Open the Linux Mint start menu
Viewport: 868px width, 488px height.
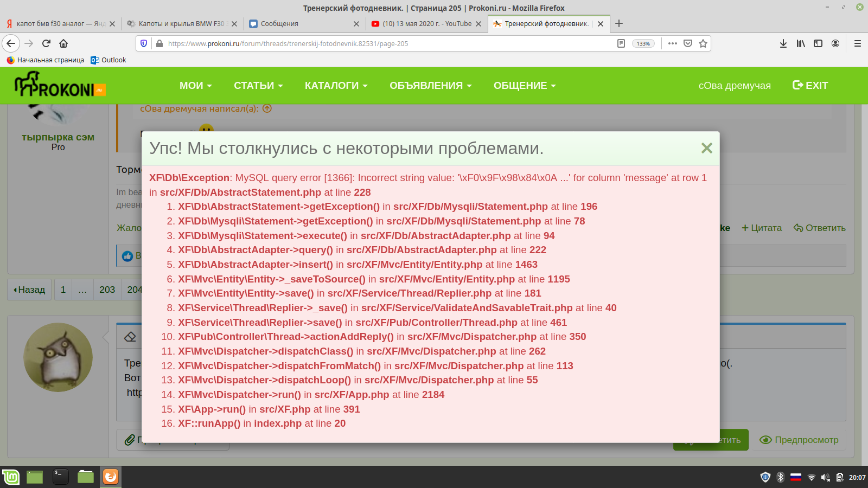coord(11,477)
